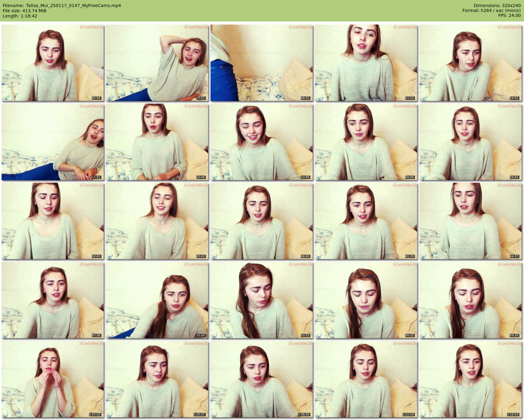
Task: Select the frame at timestamp 05:57
Action: click(157, 63)
